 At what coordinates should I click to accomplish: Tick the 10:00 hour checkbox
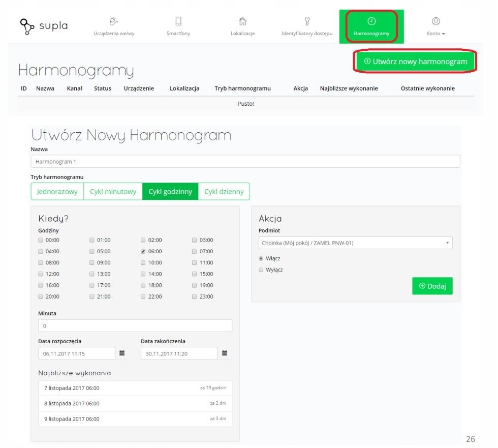point(143,262)
